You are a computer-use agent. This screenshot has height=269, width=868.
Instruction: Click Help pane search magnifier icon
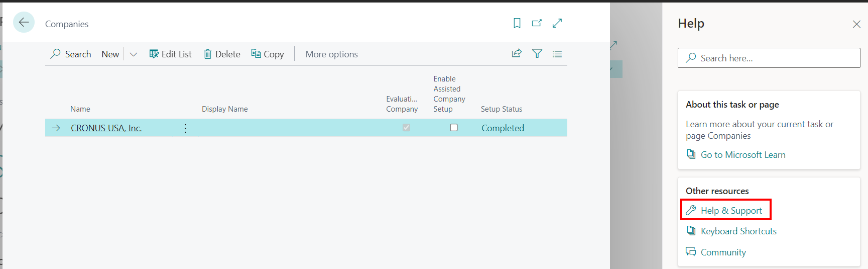(x=691, y=58)
